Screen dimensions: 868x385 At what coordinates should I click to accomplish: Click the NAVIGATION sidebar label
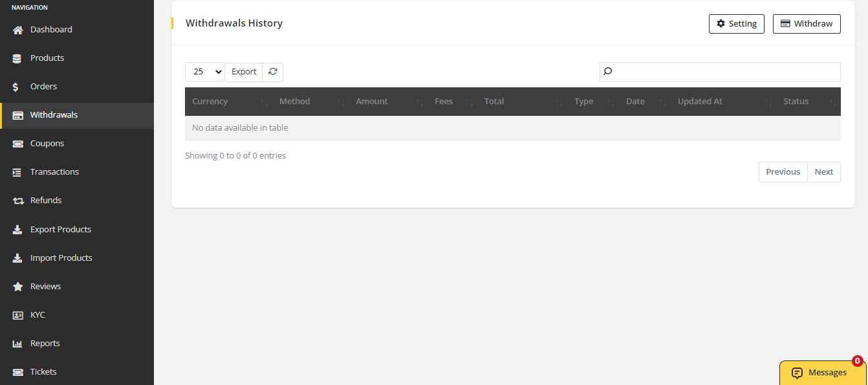point(30,8)
